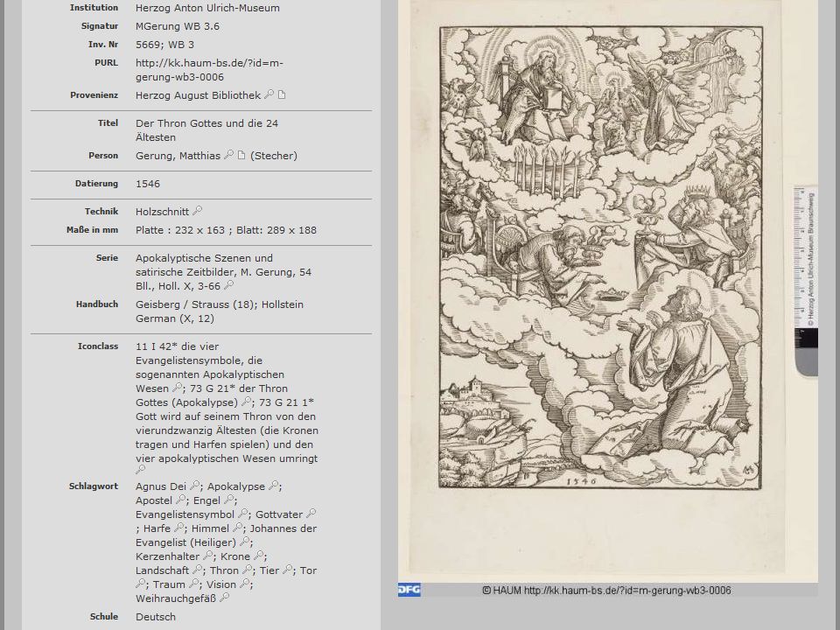
Task: Search icon after Apokalyptischen Wesen
Action: tap(178, 388)
